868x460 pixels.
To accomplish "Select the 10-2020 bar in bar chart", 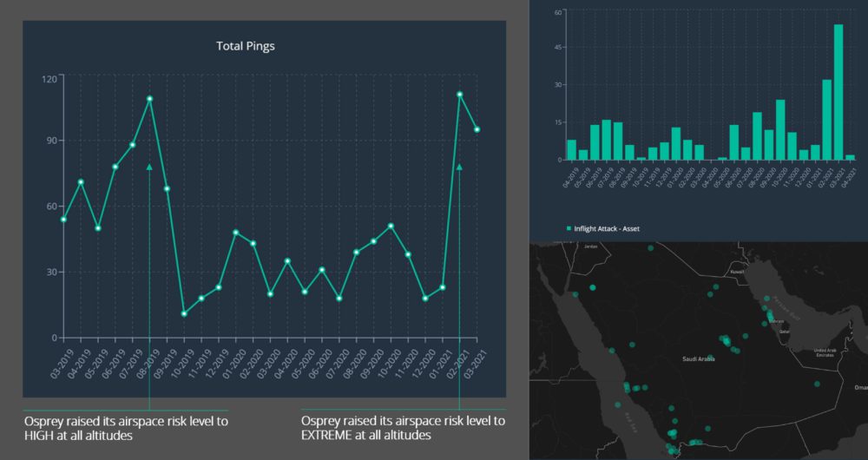I will [x=780, y=130].
